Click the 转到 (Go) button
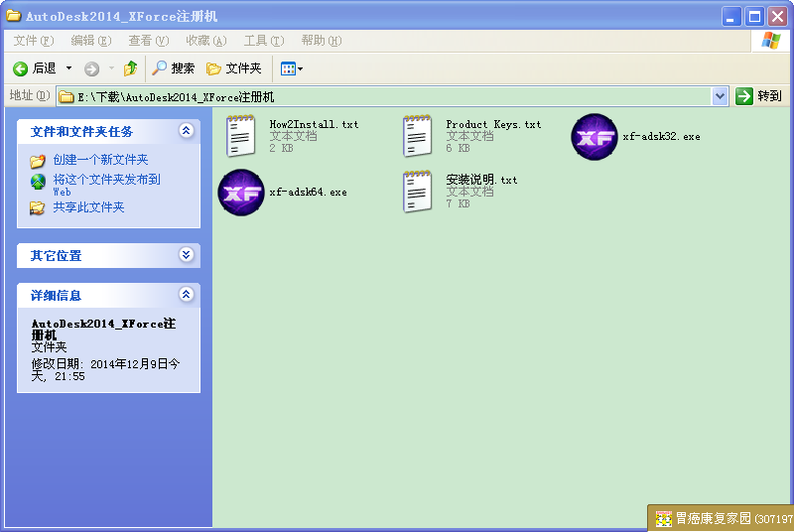Viewport: 794px width, 532px height. point(759,96)
